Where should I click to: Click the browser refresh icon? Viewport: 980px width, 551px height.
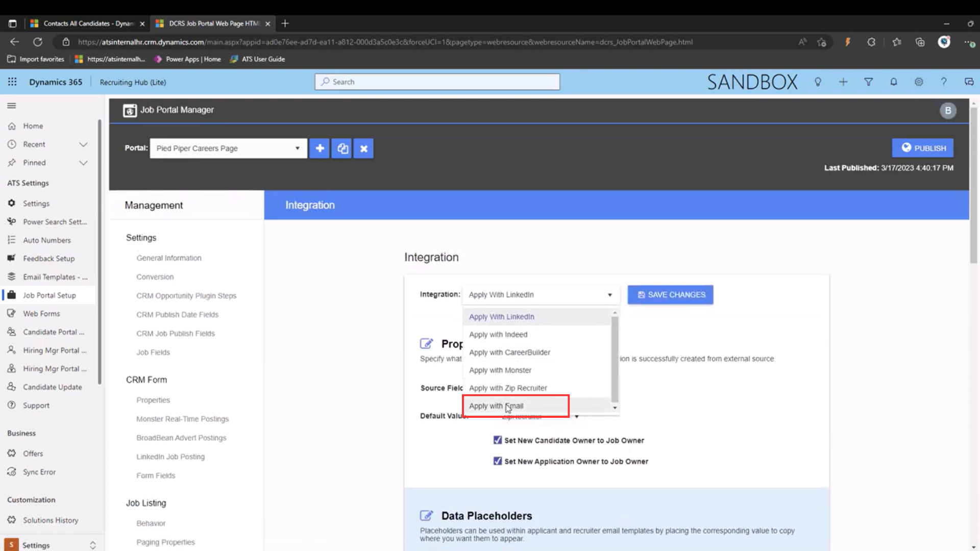click(x=38, y=42)
